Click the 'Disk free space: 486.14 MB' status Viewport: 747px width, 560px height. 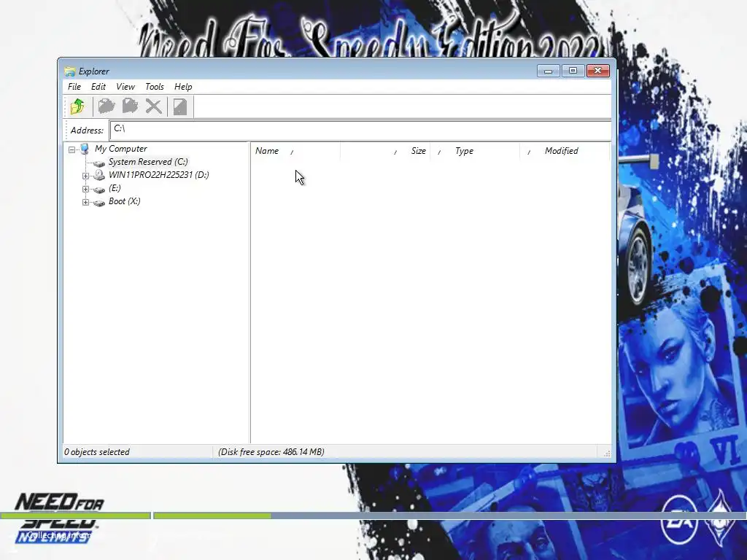coord(271,452)
